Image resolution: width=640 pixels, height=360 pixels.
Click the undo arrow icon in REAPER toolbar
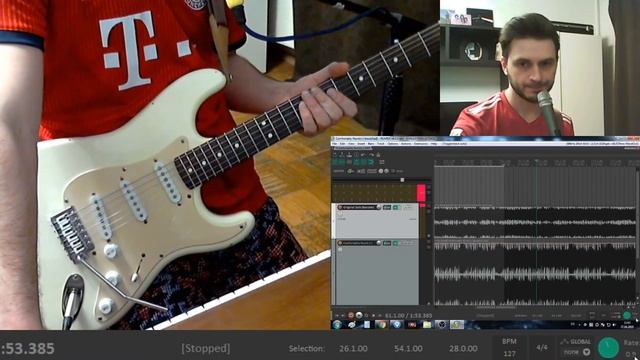363,155
